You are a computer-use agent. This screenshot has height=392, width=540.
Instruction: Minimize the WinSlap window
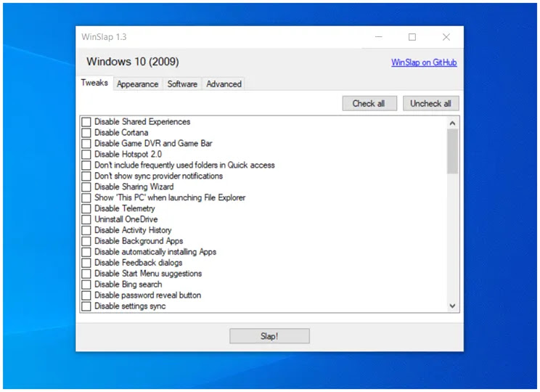(379, 37)
